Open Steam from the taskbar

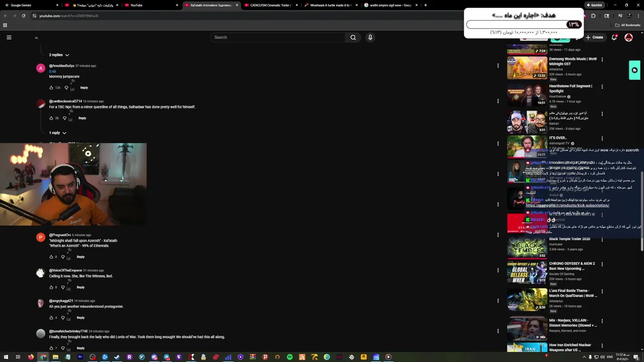(x=117, y=357)
